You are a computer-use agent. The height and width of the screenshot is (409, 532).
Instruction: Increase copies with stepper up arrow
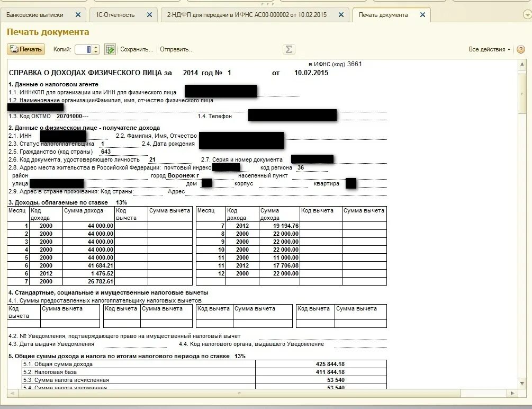96,47
